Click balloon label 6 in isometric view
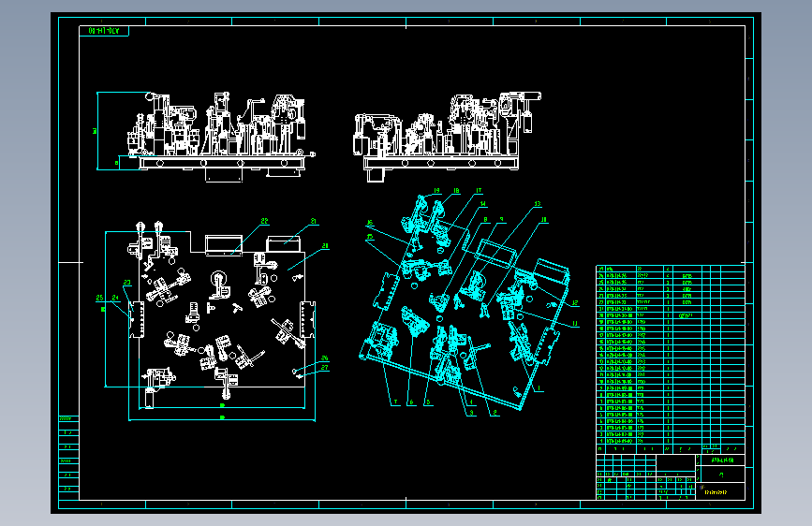 coord(412,402)
